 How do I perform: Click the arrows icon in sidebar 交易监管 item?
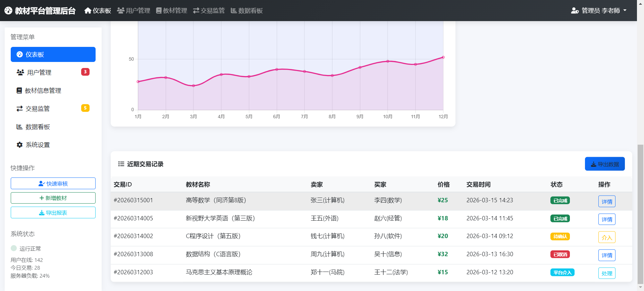click(x=20, y=108)
